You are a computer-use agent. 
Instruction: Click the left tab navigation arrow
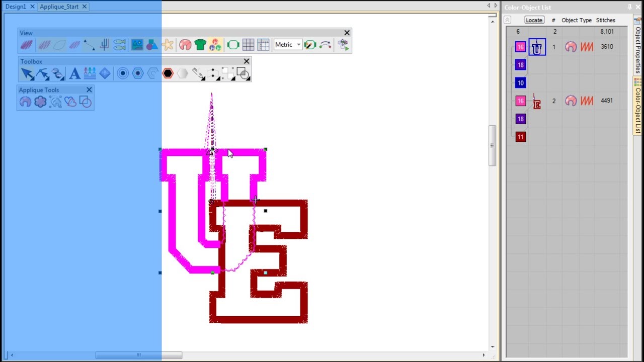[x=488, y=6]
